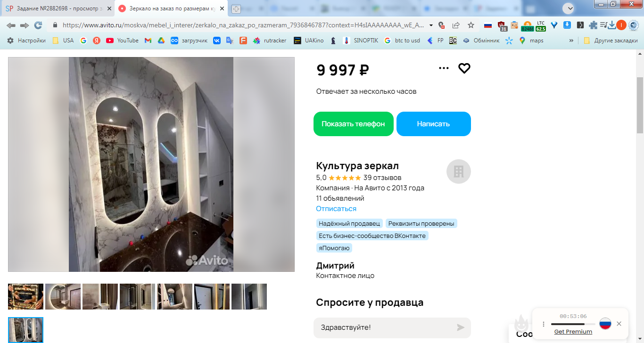644x343 pixels.
Task: Click the timer progress bar in widget
Action: pos(573,324)
